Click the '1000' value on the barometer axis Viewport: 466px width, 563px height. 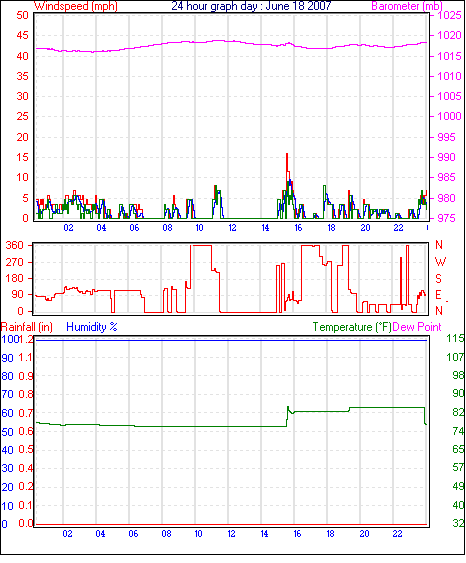449,116
